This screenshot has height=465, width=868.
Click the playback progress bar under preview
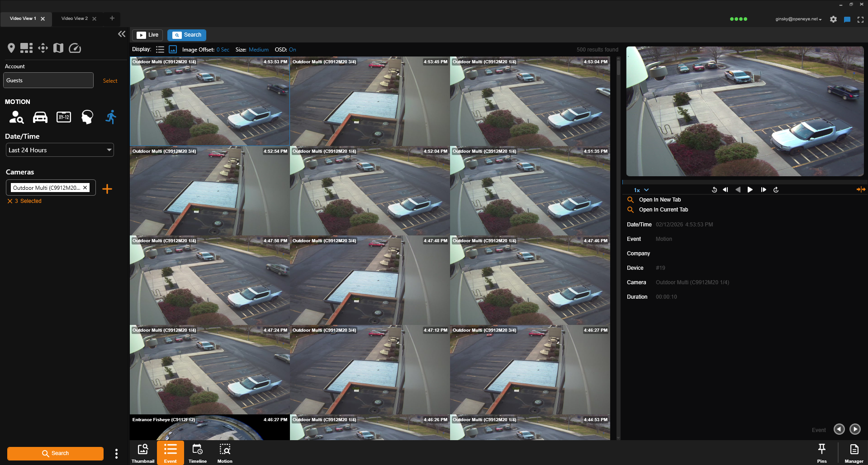tap(744, 182)
